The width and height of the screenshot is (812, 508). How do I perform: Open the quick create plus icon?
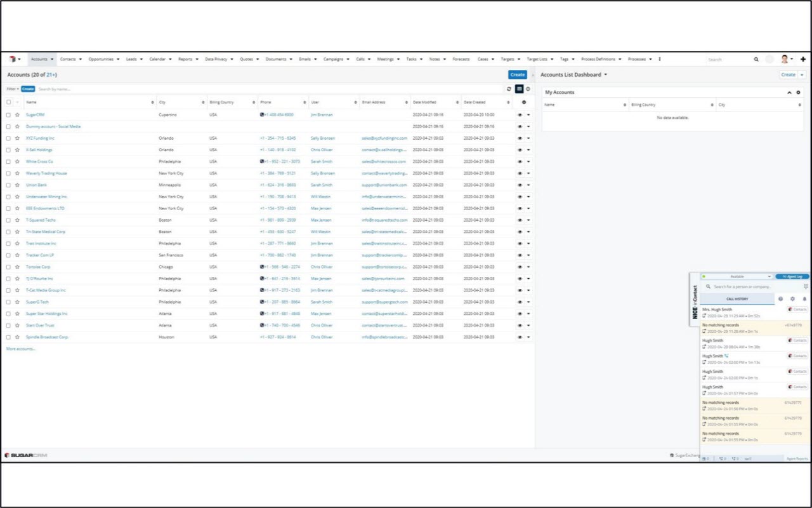[x=803, y=59]
